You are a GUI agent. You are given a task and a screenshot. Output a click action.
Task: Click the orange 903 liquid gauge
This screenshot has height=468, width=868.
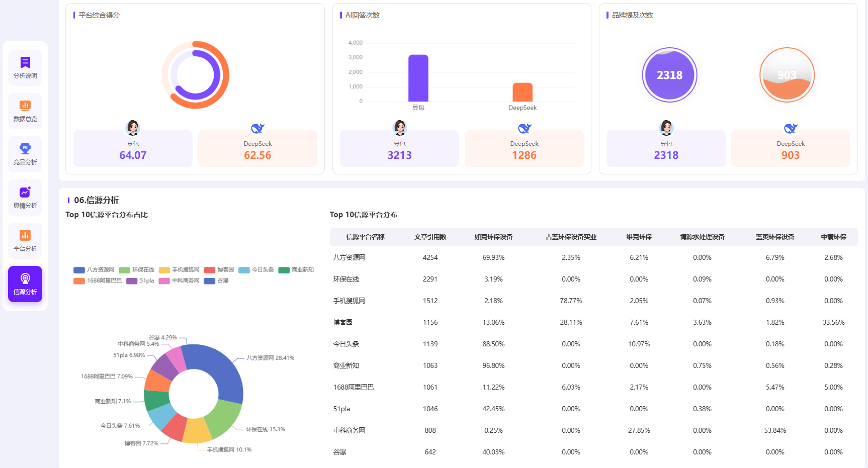click(787, 75)
